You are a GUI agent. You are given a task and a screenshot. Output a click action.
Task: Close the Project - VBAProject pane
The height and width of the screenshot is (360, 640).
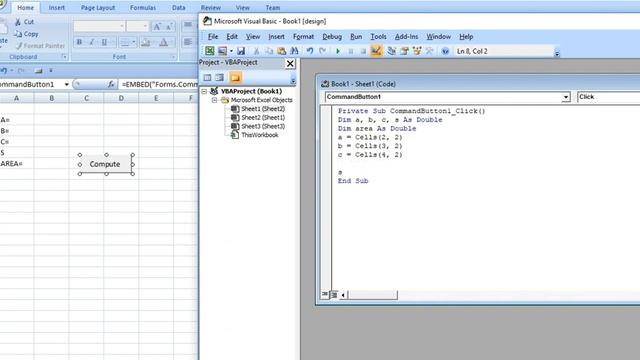click(290, 64)
